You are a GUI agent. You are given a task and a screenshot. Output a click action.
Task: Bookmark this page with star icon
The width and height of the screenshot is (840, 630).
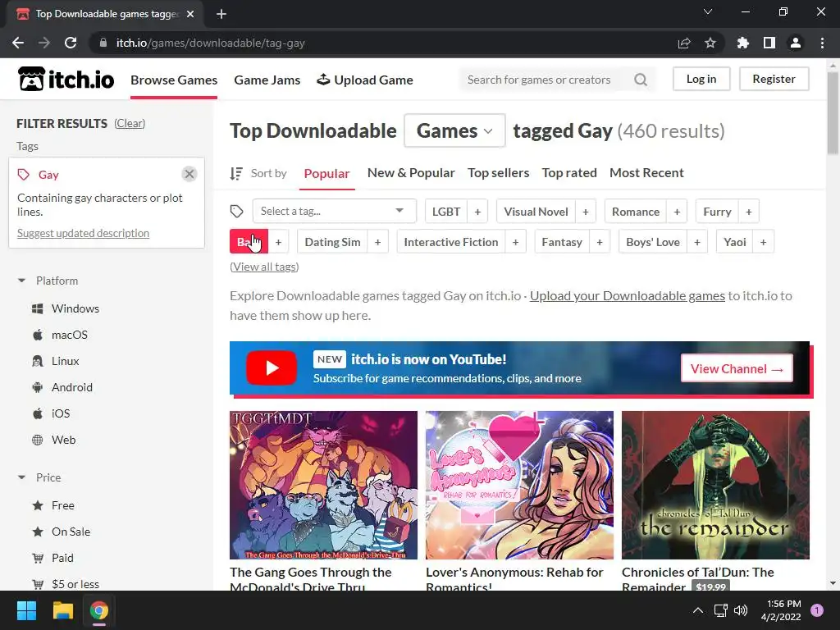(x=710, y=43)
